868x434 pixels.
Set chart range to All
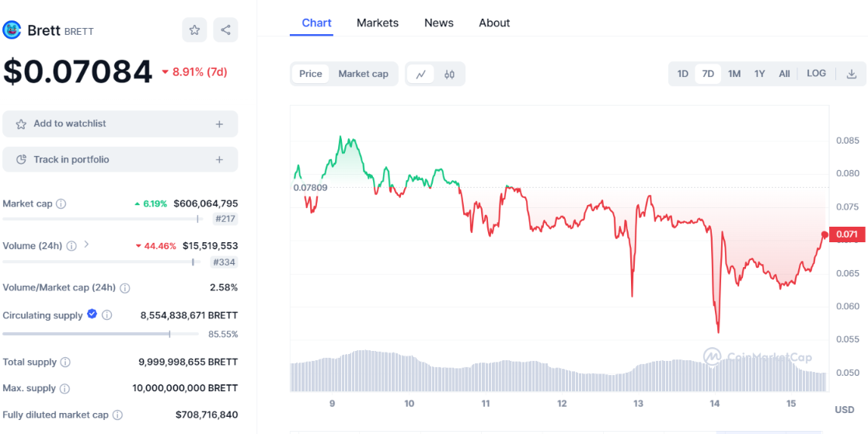(x=784, y=74)
